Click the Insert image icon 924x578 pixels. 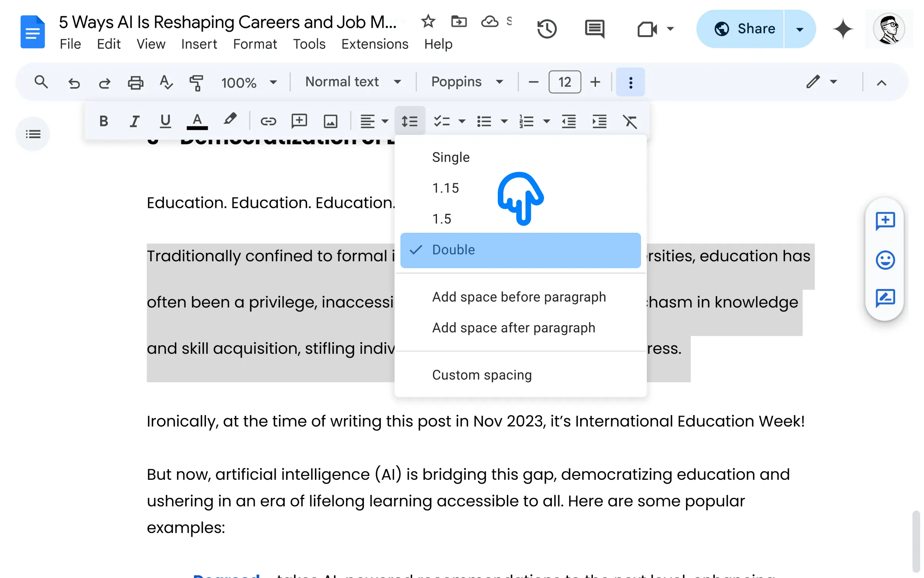pos(331,121)
